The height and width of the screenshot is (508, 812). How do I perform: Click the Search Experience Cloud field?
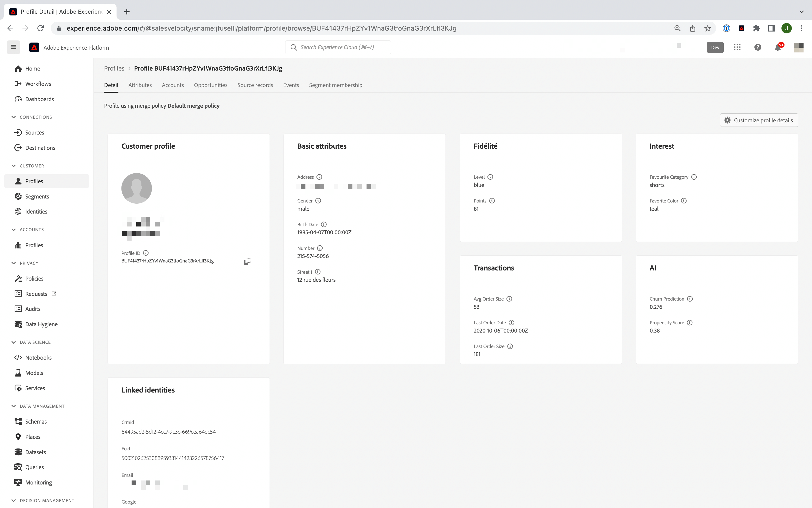point(338,47)
